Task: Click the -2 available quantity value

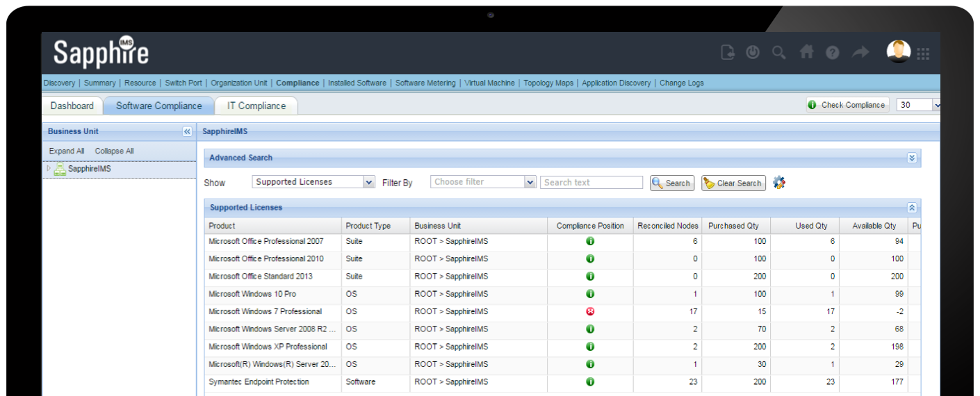Action: click(x=899, y=311)
